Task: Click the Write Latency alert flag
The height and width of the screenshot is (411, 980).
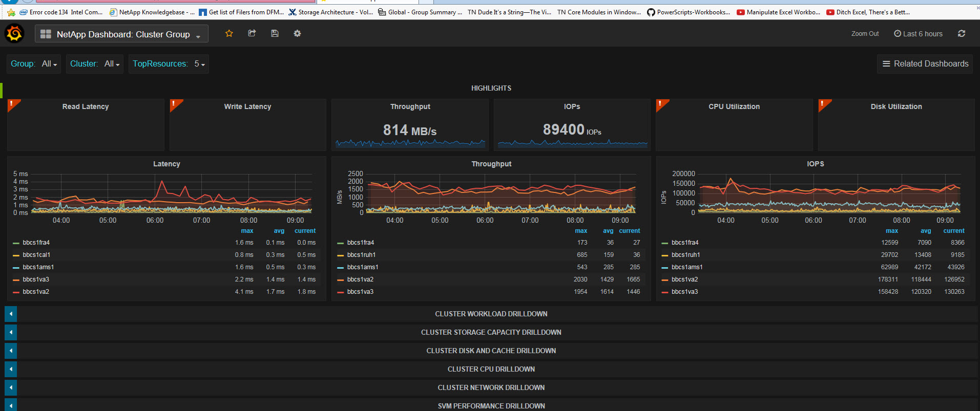Action: click(175, 104)
